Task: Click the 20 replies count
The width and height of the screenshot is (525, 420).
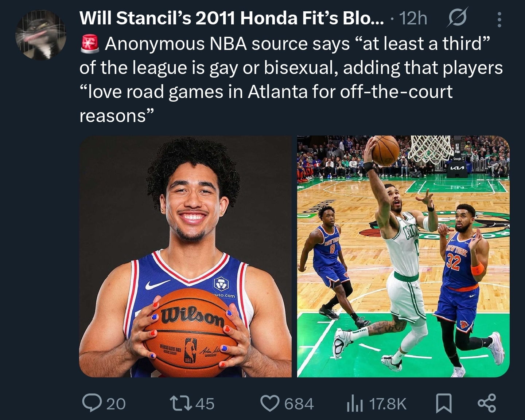Action: [116, 404]
